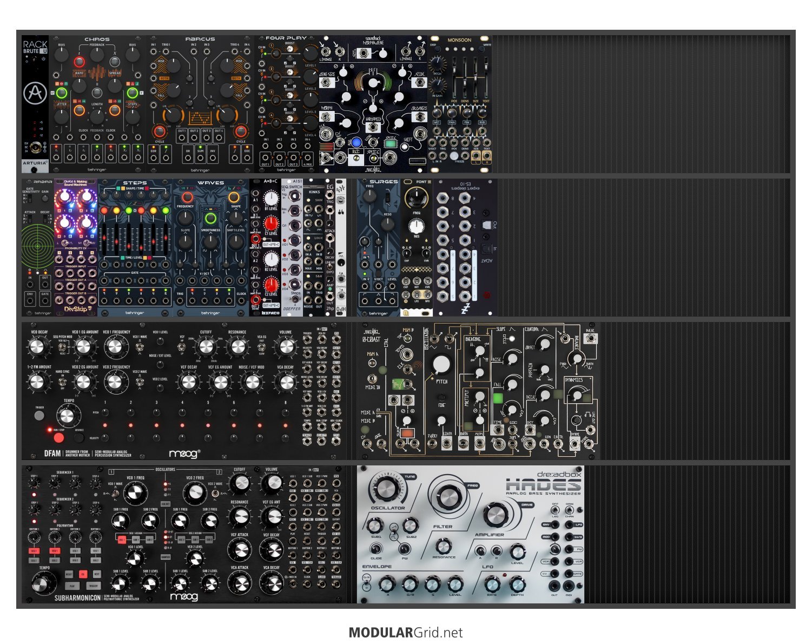Click the Hades LFO DEPTH knob

coord(517,584)
